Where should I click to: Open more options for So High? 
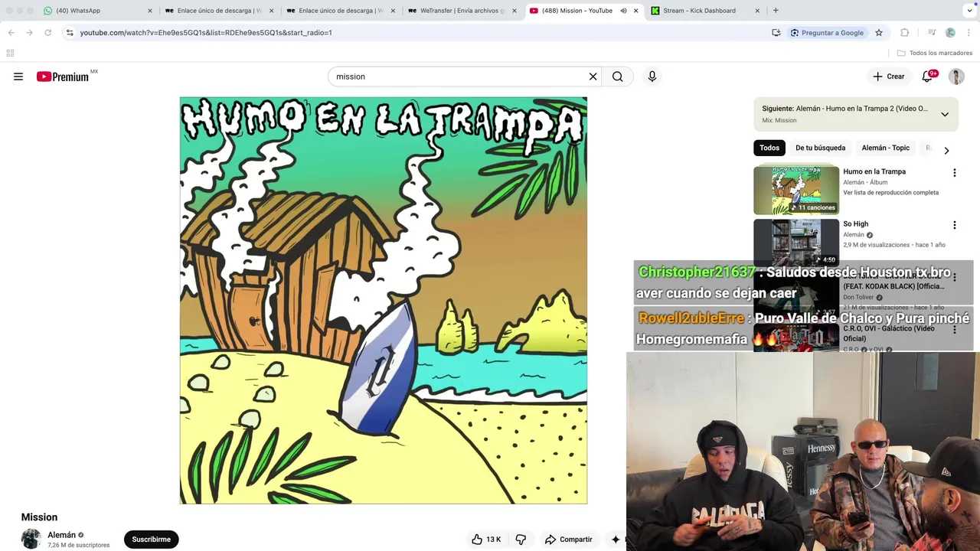(x=954, y=225)
